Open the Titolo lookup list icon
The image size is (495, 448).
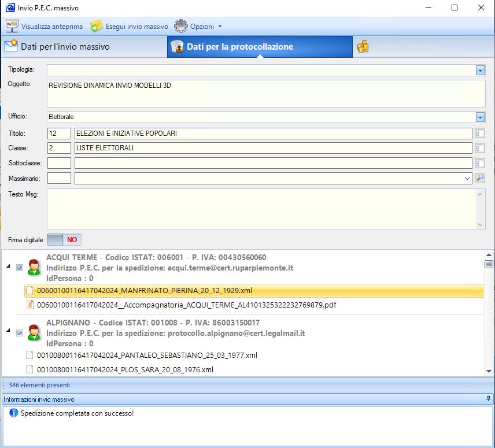(x=479, y=134)
